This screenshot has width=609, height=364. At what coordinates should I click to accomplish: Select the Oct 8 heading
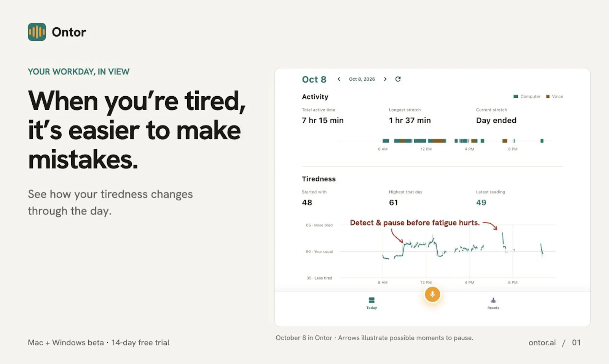(x=314, y=79)
